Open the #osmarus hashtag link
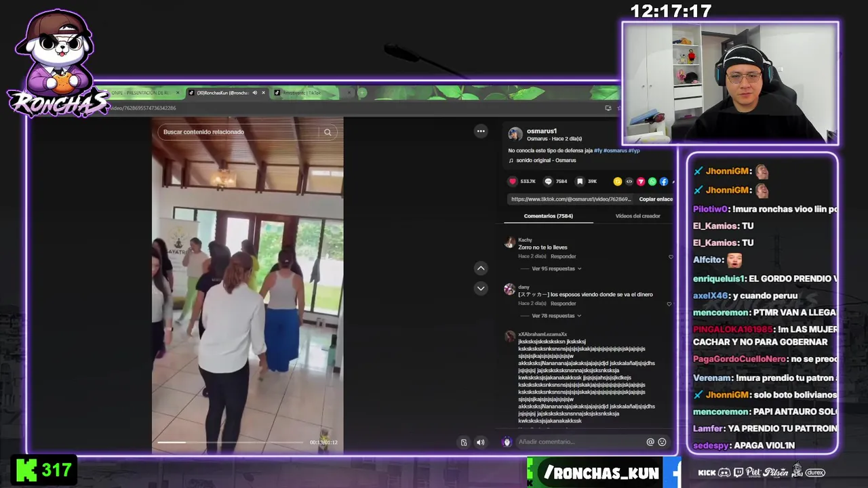 (615, 150)
